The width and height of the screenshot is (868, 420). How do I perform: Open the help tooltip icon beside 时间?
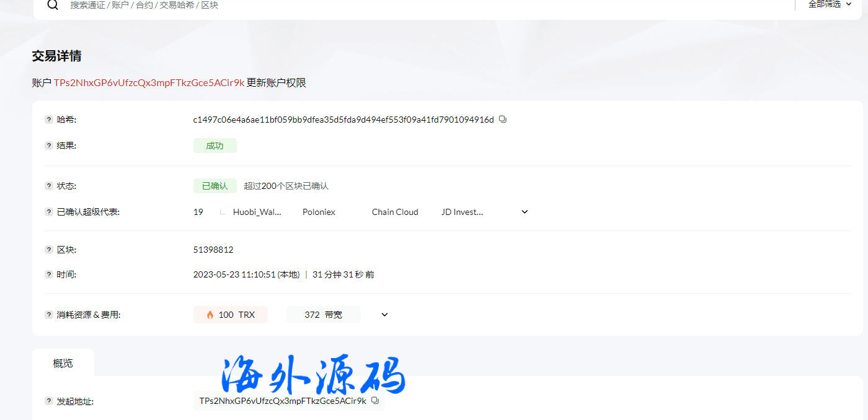[48, 274]
